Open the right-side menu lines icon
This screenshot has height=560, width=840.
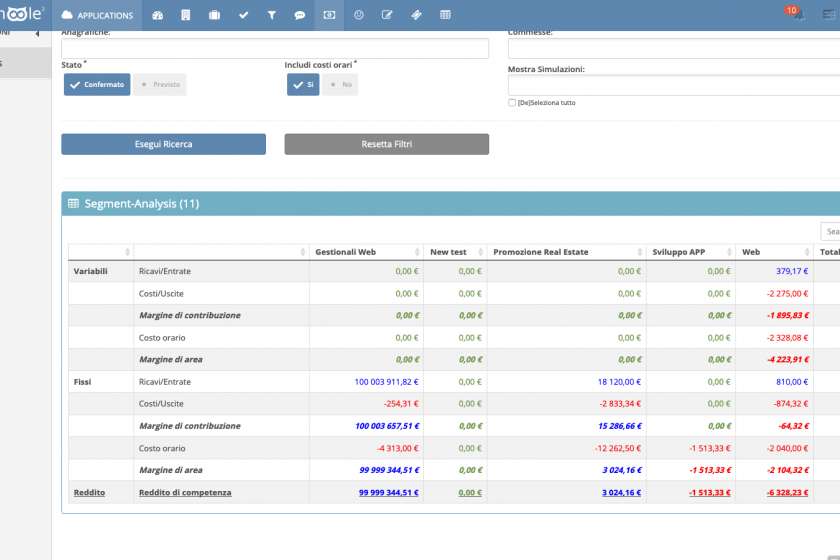click(x=829, y=15)
